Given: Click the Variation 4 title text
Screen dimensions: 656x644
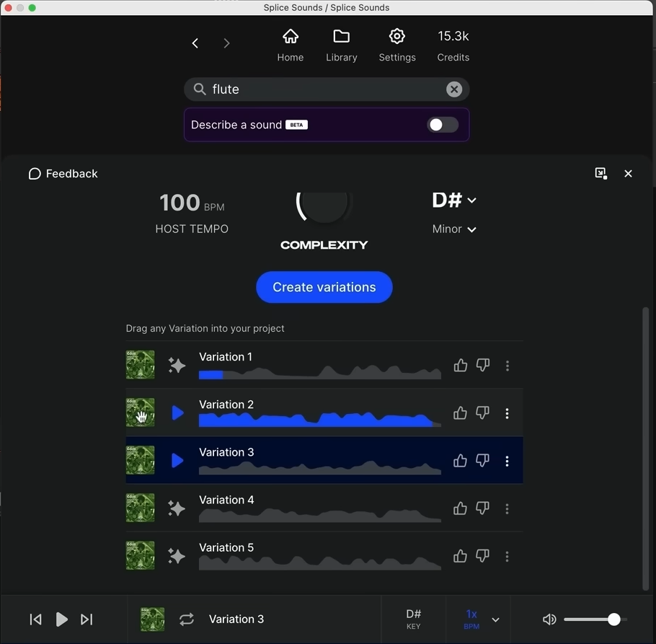Looking at the screenshot, I should coord(226,500).
